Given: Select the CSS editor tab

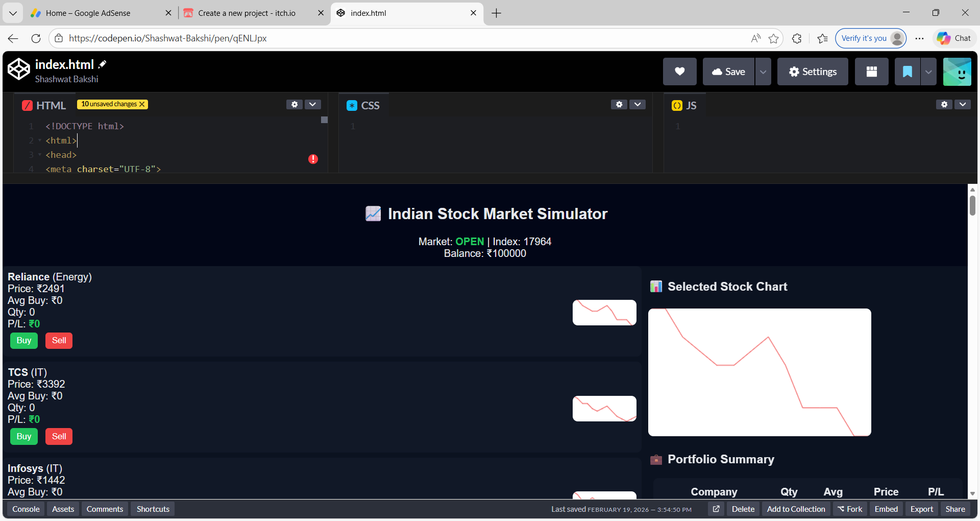Looking at the screenshot, I should pyautogui.click(x=363, y=105).
